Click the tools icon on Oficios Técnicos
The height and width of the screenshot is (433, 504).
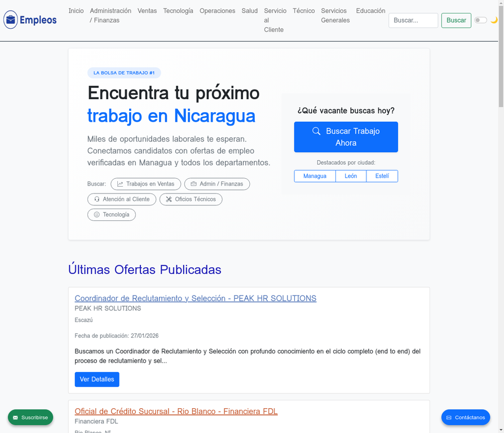click(x=169, y=199)
